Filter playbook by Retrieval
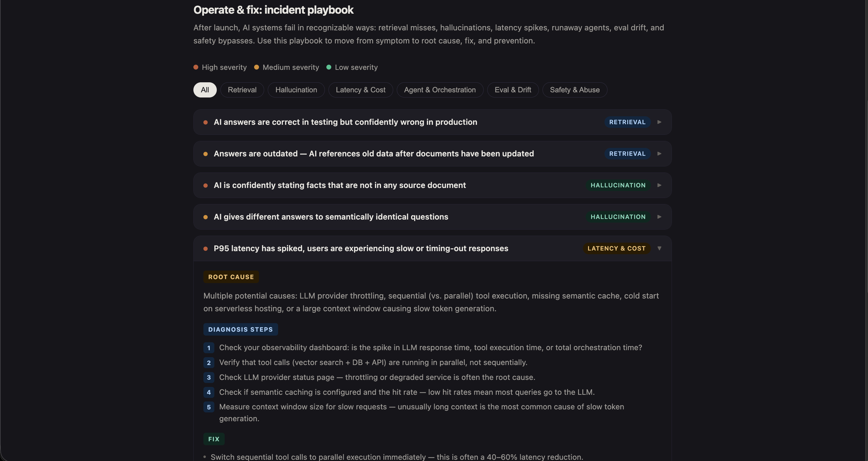This screenshot has height=461, width=868. tap(242, 90)
